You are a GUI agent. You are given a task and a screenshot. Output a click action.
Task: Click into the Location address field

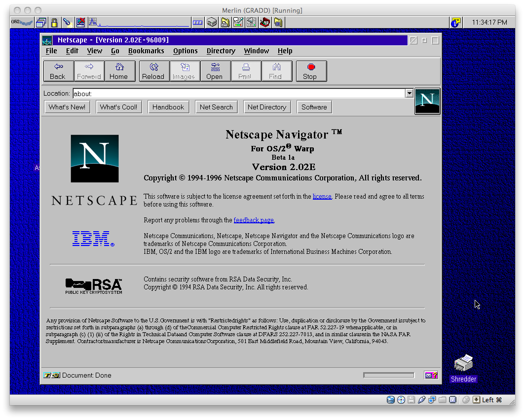coord(239,94)
